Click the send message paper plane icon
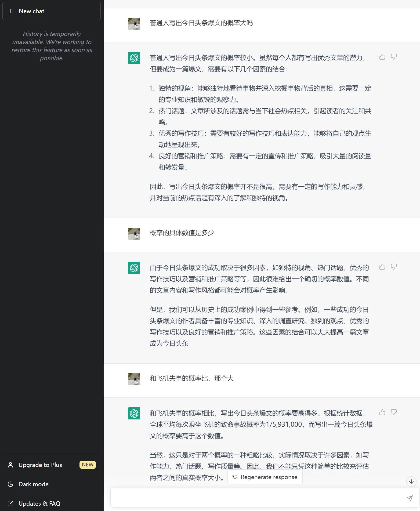 coord(410,498)
